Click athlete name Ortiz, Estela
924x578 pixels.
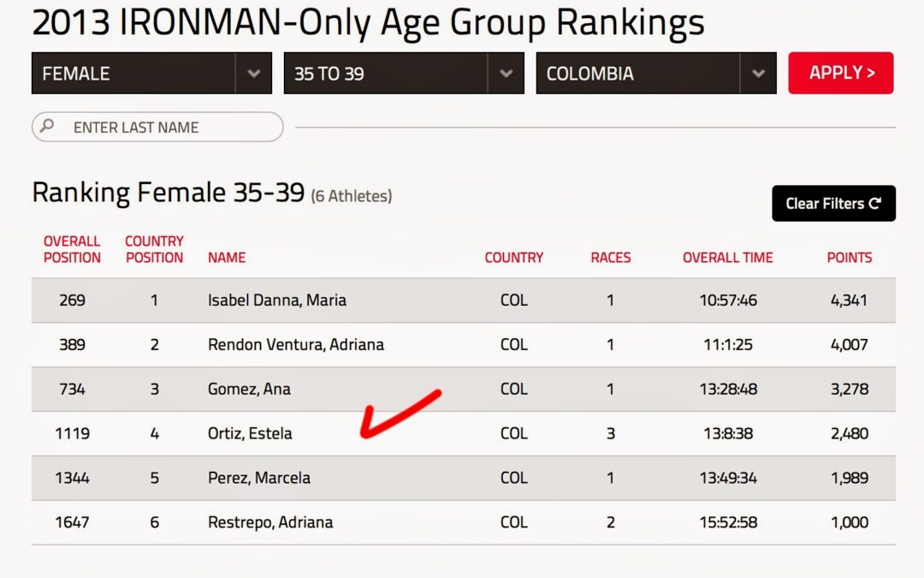250,434
